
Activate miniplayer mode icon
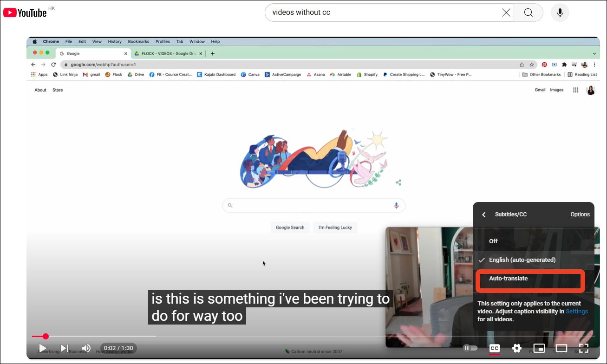539,348
